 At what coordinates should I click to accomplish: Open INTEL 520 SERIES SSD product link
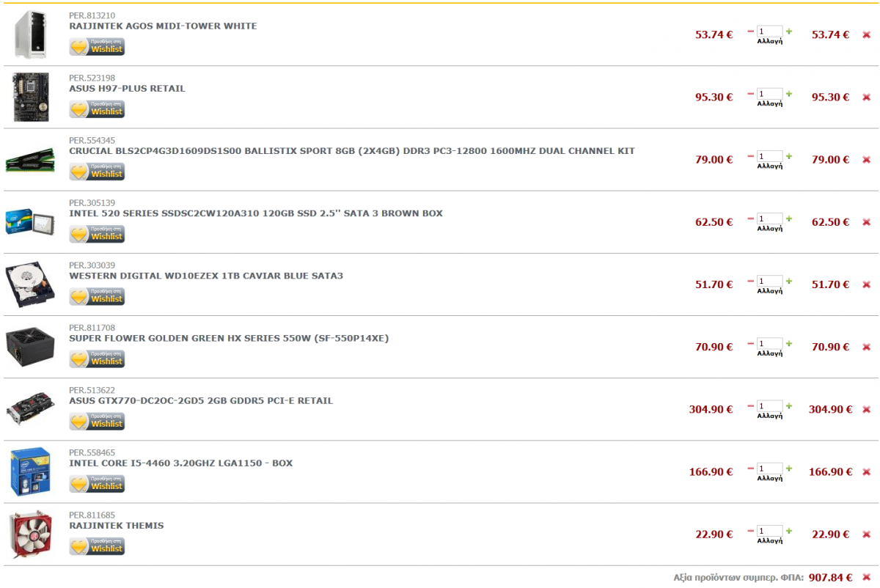(256, 213)
